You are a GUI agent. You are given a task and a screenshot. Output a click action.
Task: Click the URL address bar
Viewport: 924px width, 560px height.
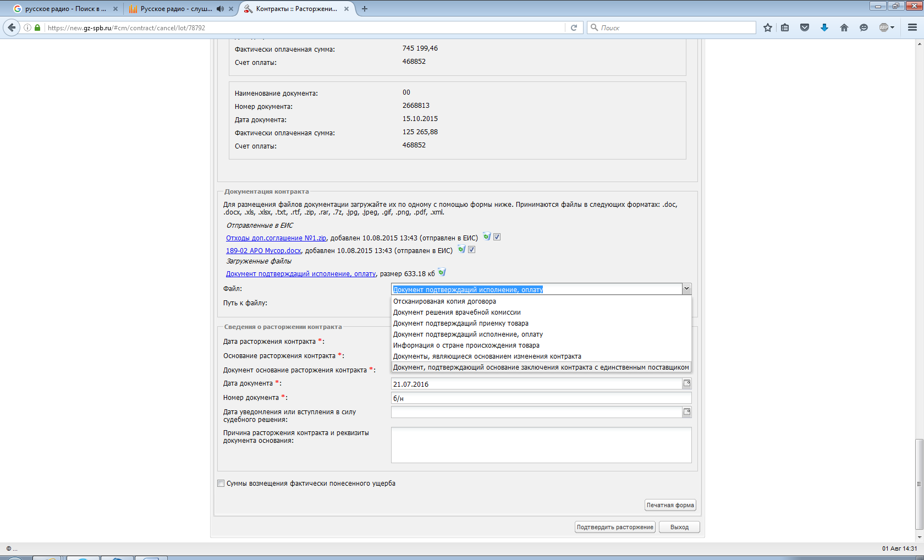tap(305, 28)
